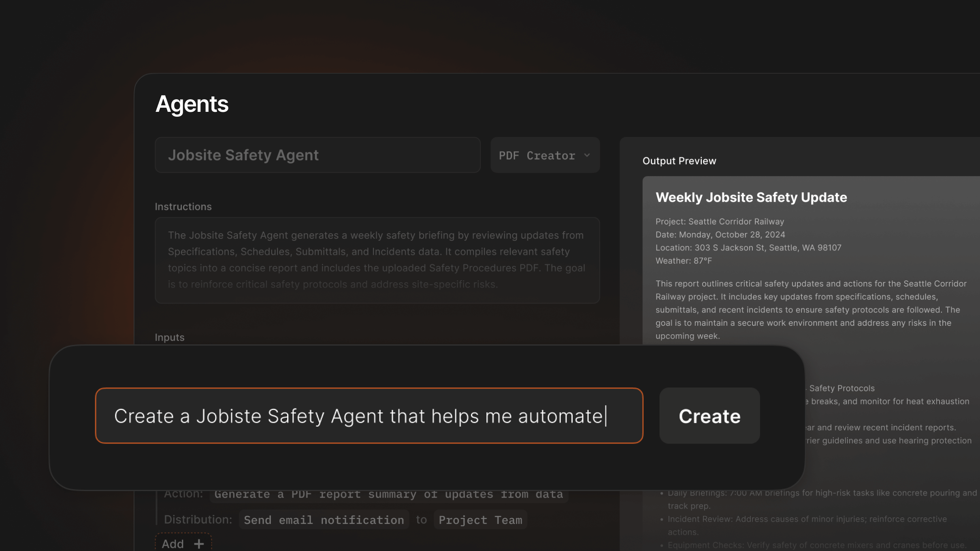Click the Instructions section label
The width and height of the screenshot is (980, 551).
pyautogui.click(x=183, y=206)
